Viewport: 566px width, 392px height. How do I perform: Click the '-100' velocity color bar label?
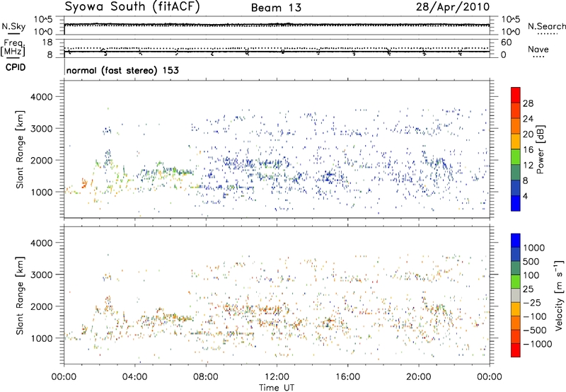pos(534,316)
